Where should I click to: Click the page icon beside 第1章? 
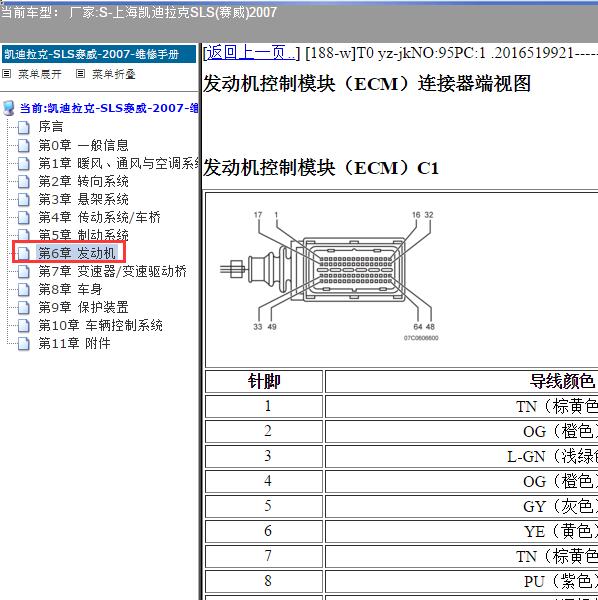pos(24,164)
